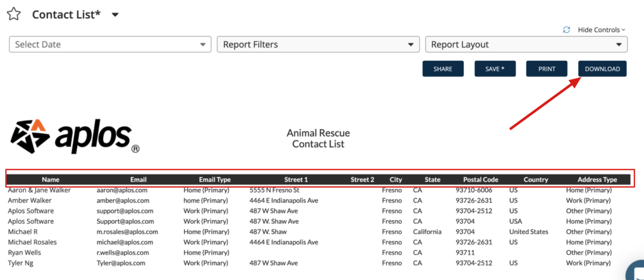Click the capitalized email Support@aplos.com

(125, 221)
